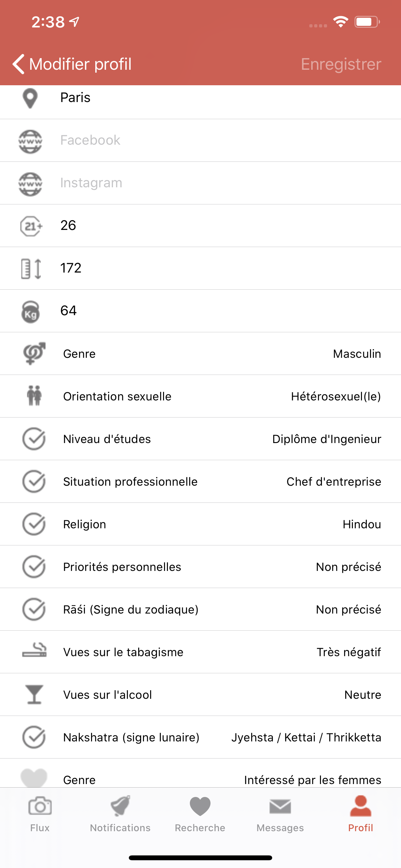Open the Orientation sexuelle Hétérosexuel(le) selector
Viewport: 401px width, 868px height.
point(200,396)
